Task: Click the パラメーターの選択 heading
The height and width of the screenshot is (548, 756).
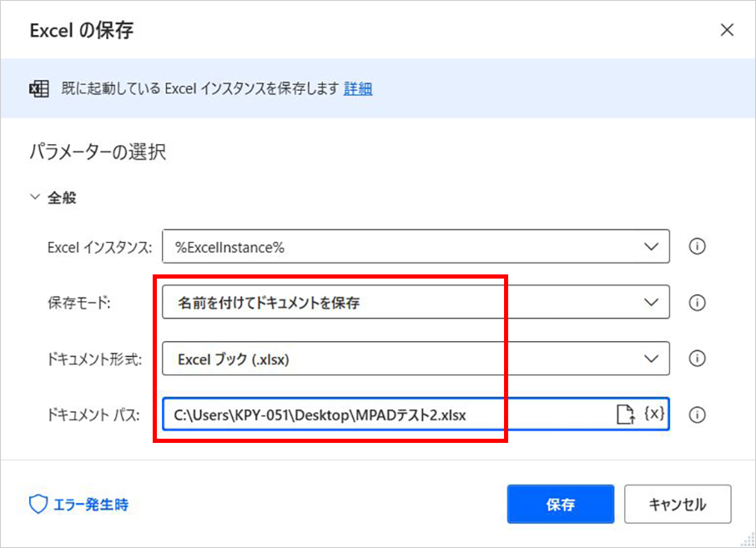Action: pyautogui.click(x=98, y=152)
